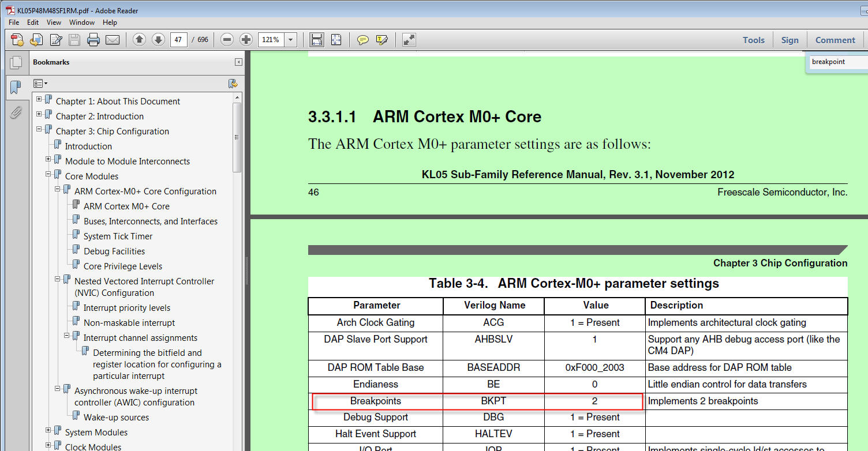Open the View menu
This screenshot has width=868, height=451.
[x=54, y=22]
